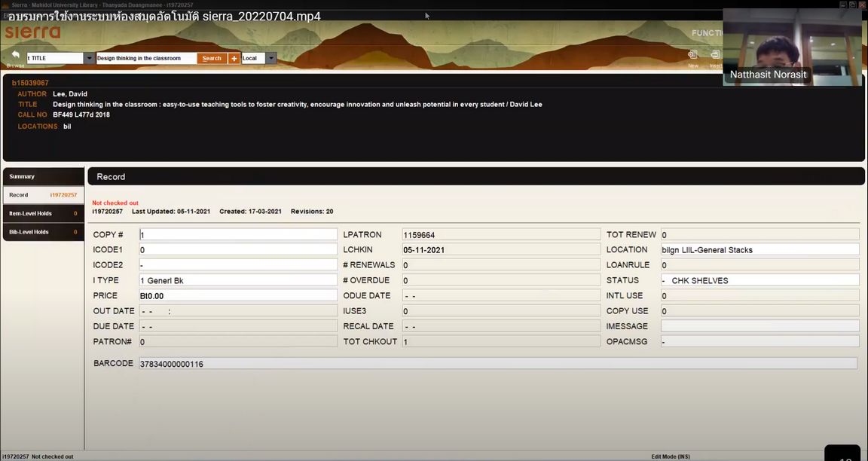Click the I TYPE field showing Generl Bk
This screenshot has height=461, width=868.
click(x=237, y=280)
